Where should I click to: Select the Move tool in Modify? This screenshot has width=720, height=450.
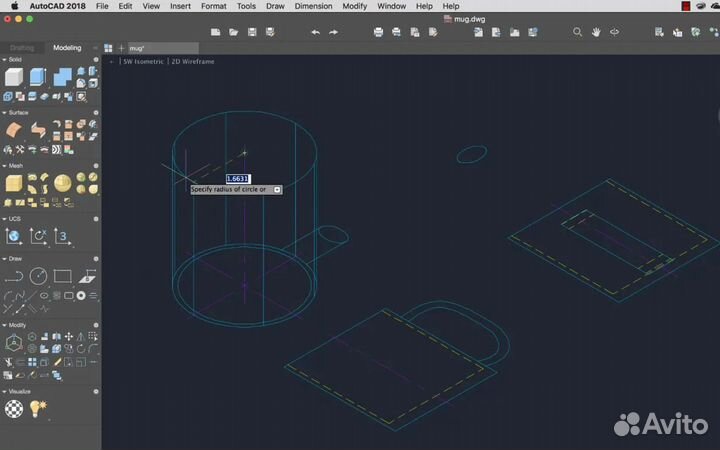coord(68,337)
